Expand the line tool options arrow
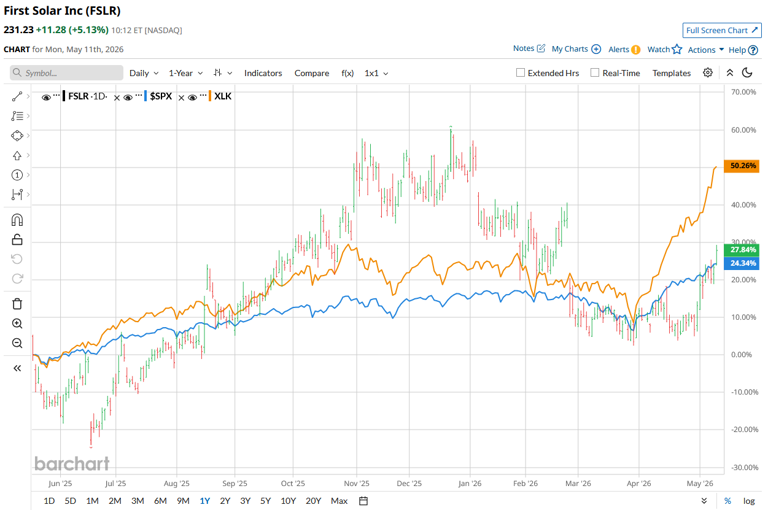Viewport: 768px width, 510px height. (28, 97)
